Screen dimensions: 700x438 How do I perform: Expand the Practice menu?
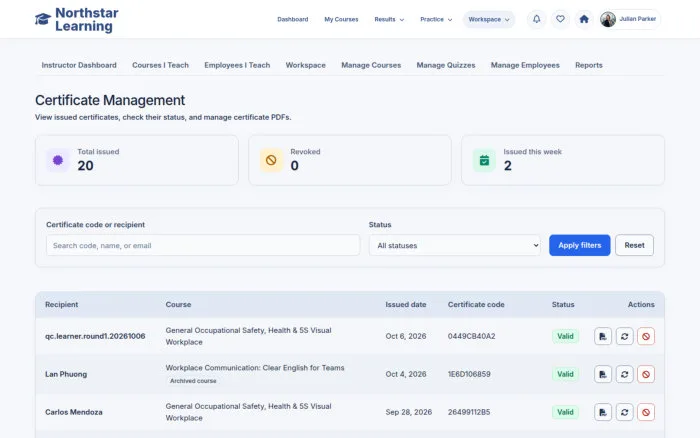pyautogui.click(x=436, y=20)
